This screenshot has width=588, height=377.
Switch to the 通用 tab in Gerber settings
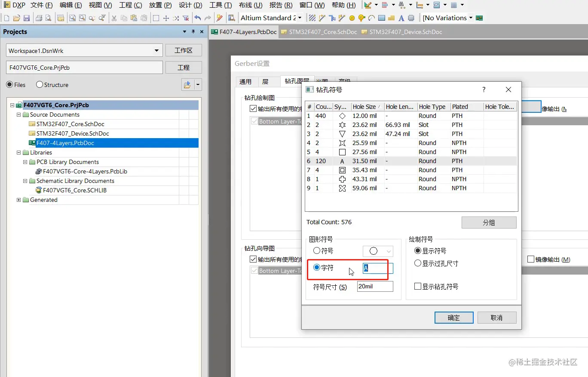click(245, 81)
